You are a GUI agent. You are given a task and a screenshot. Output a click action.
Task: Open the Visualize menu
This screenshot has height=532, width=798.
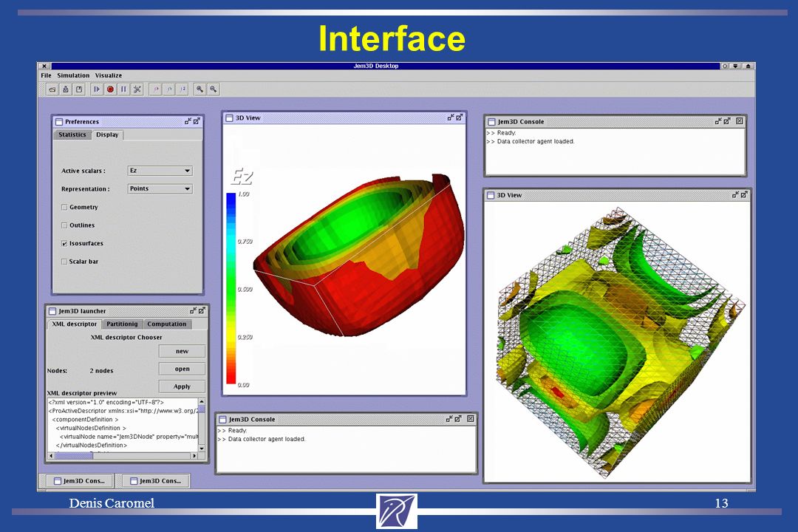(x=109, y=75)
